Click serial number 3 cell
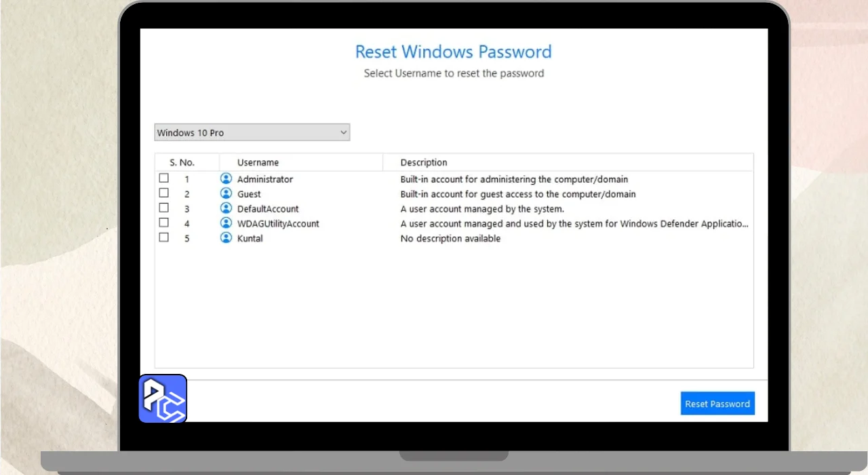 click(187, 210)
